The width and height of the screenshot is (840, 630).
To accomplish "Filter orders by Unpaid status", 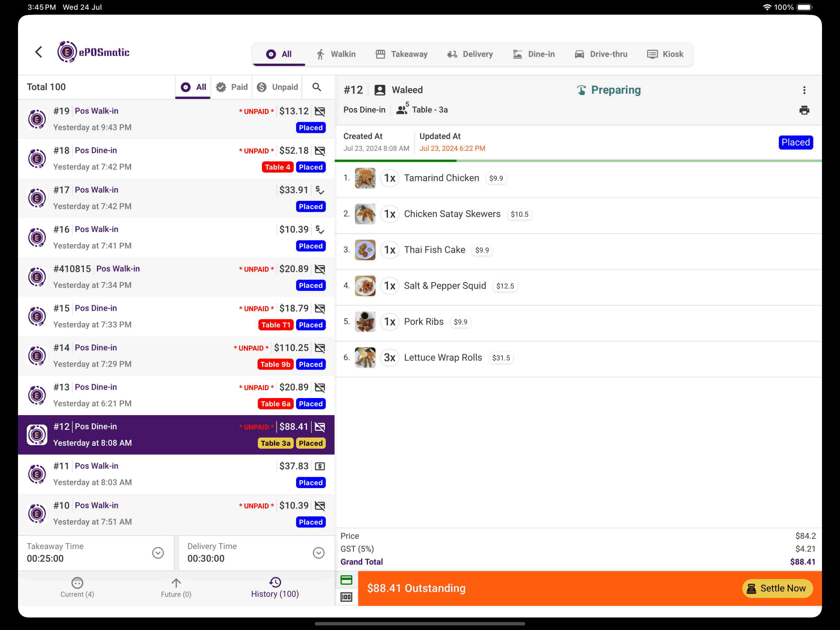I will pos(277,87).
